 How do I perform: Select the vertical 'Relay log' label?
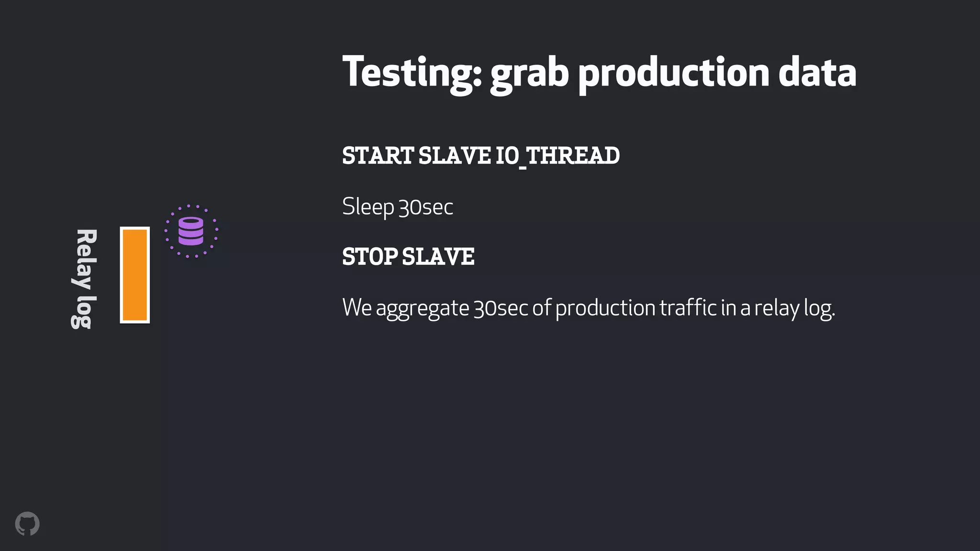85,279
